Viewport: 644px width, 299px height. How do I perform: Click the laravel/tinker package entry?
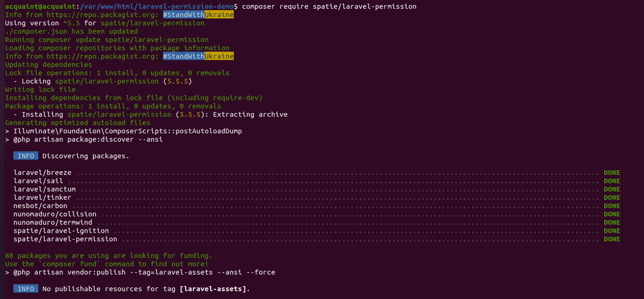43,197
